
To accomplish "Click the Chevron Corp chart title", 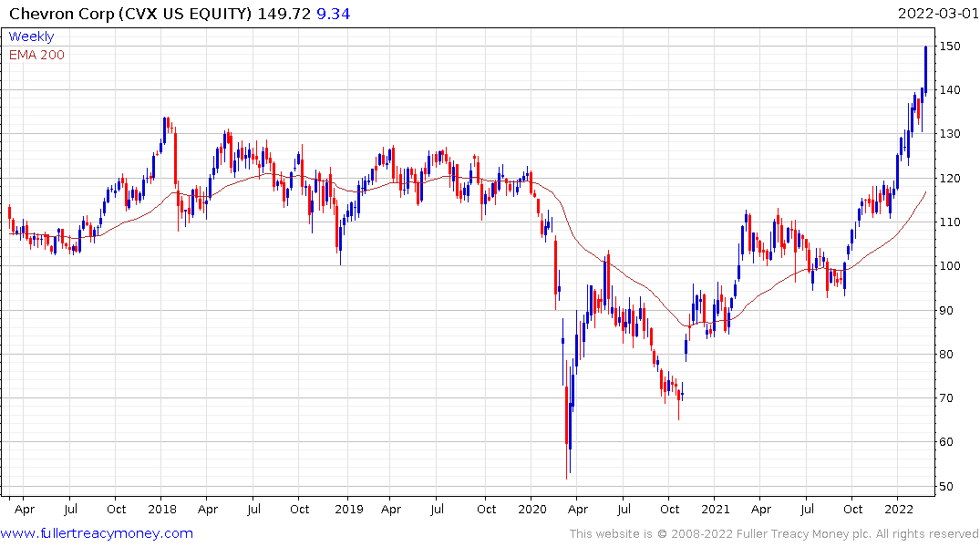I will click(130, 13).
